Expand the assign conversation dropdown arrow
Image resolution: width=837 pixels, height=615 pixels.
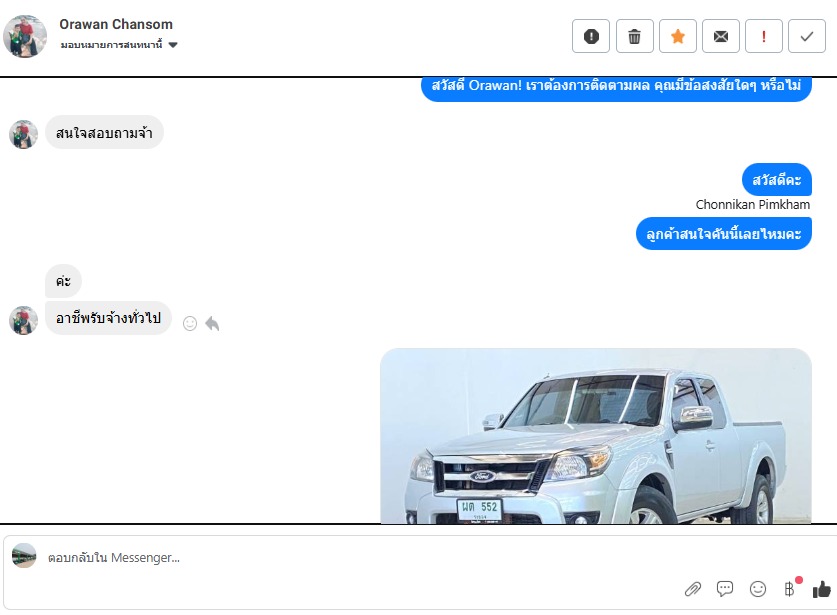click(x=173, y=45)
